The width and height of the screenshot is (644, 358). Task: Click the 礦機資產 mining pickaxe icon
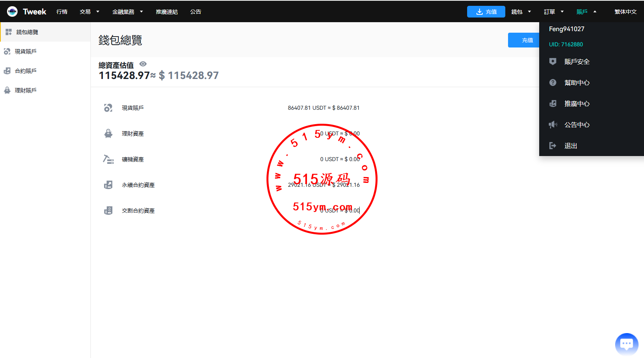[x=108, y=159]
